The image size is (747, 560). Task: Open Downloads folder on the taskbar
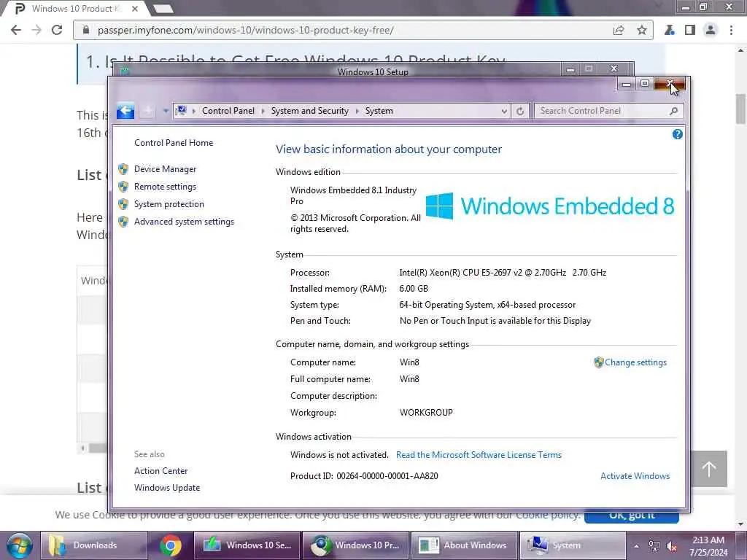pyautogui.click(x=93, y=545)
